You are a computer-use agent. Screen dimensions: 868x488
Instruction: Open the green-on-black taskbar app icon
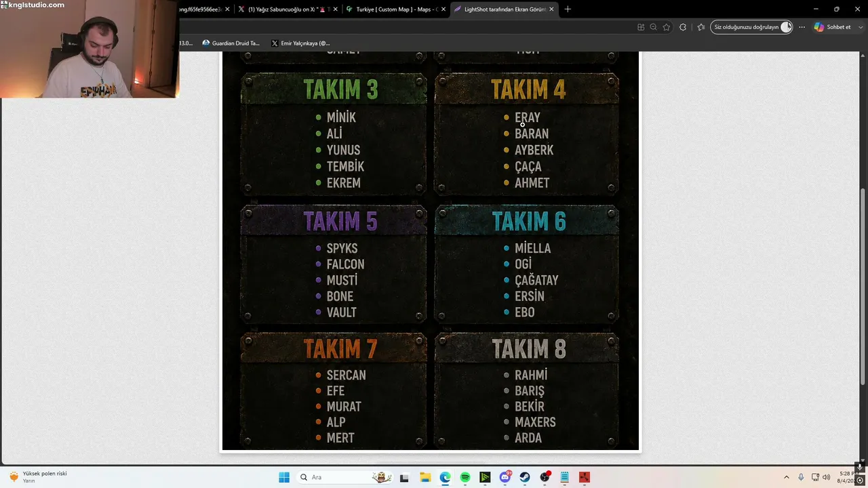coord(485,477)
